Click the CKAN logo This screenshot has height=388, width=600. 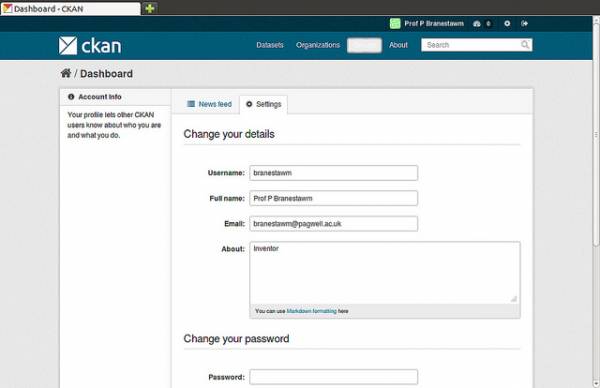tap(90, 46)
